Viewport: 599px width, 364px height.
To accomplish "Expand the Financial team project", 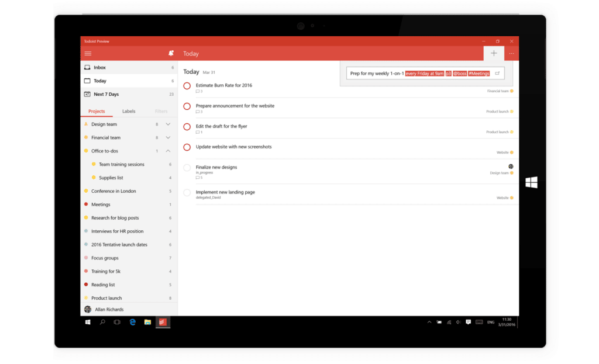I will coord(168,137).
